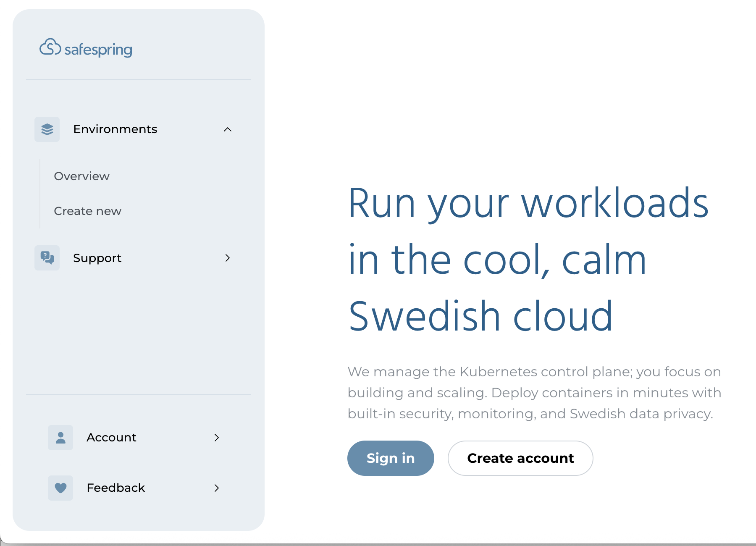Screen dimensions: 756x546
Task: Click the Environments menu label
Action: (115, 129)
